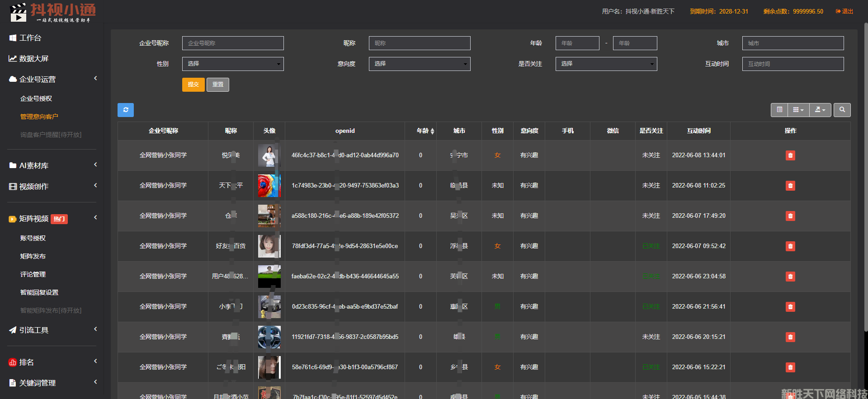This screenshot has width=868, height=399.
Task: Go to 企业号授权 menu item
Action: point(36,99)
